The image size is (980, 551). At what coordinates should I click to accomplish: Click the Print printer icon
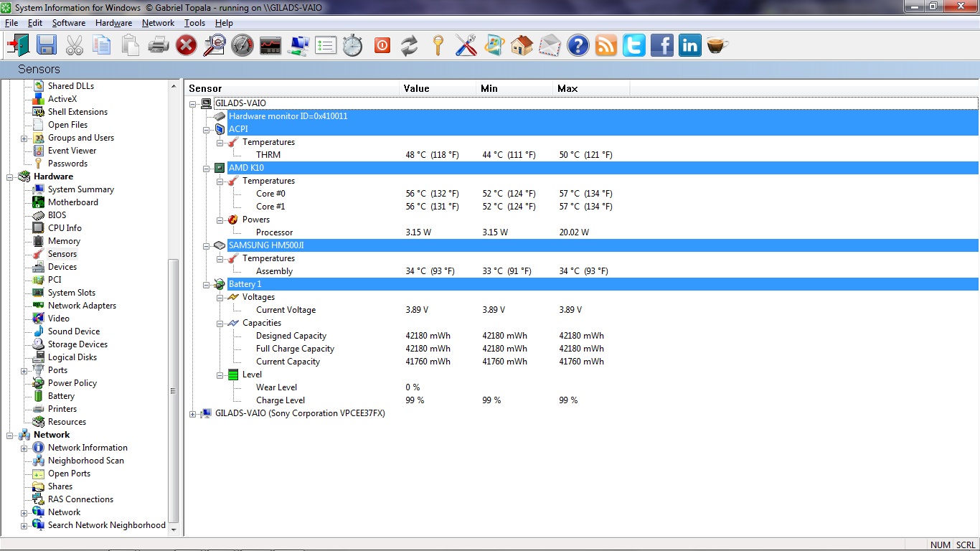(158, 46)
